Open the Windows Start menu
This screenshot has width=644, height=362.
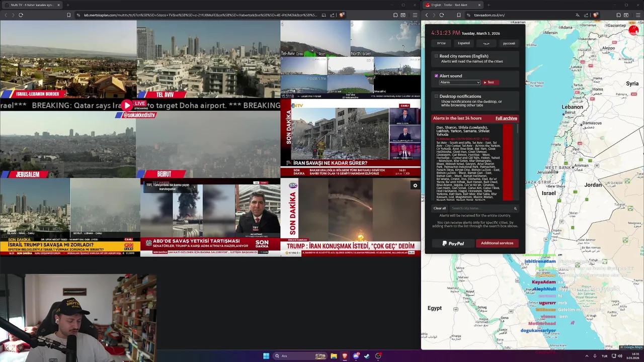click(266, 356)
